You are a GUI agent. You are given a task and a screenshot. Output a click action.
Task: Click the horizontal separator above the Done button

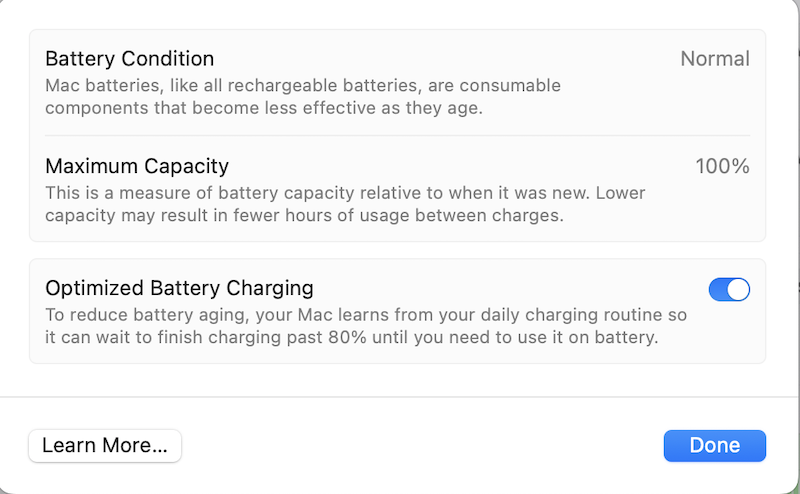coord(400,397)
